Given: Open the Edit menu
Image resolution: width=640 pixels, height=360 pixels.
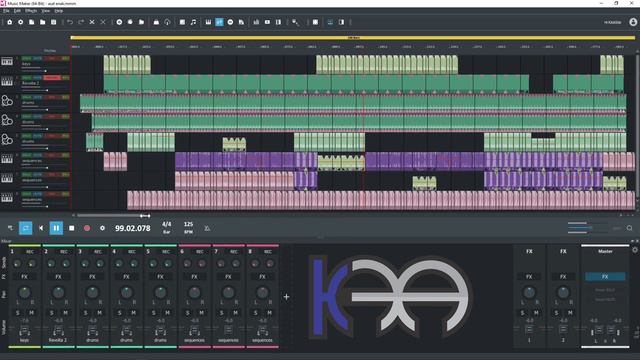Looking at the screenshot, I should [17, 11].
